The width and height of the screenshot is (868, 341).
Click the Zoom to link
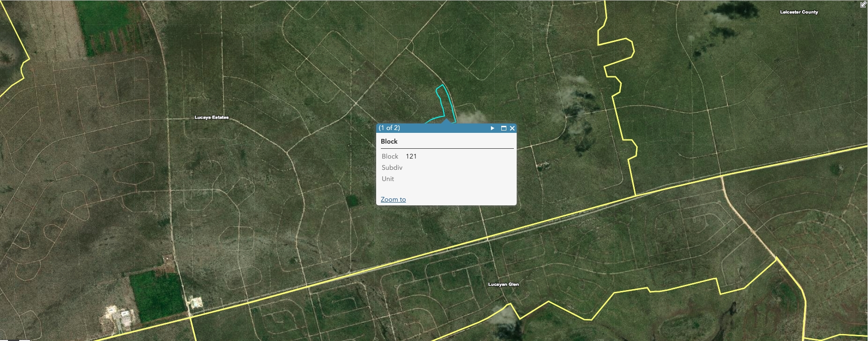click(x=393, y=199)
